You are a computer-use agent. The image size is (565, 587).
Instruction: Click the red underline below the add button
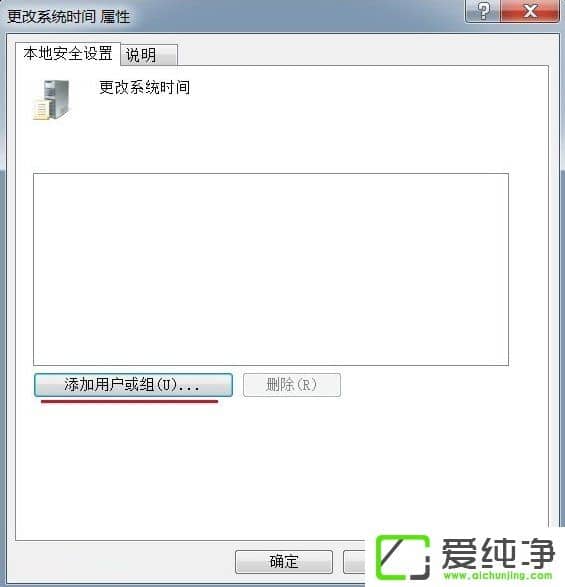point(130,402)
